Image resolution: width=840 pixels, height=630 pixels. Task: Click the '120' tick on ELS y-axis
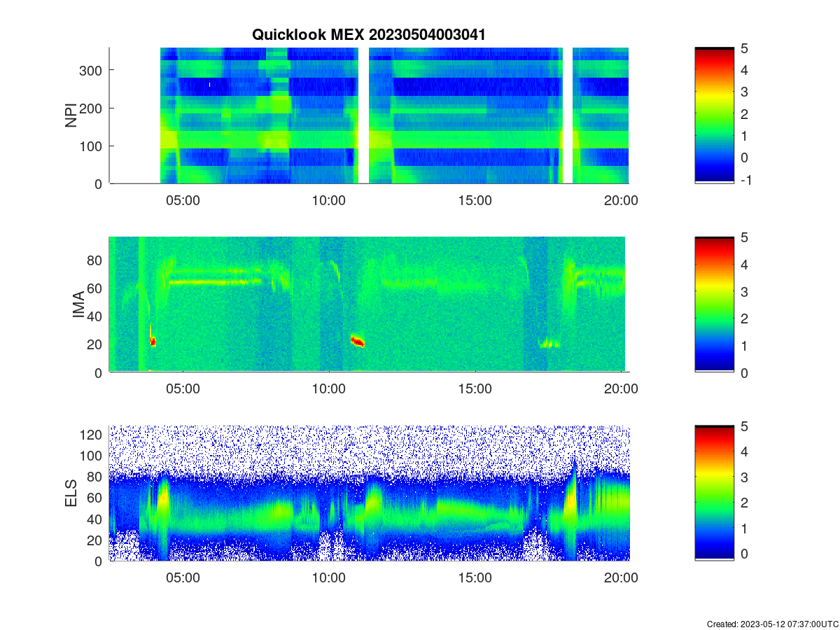[92, 435]
